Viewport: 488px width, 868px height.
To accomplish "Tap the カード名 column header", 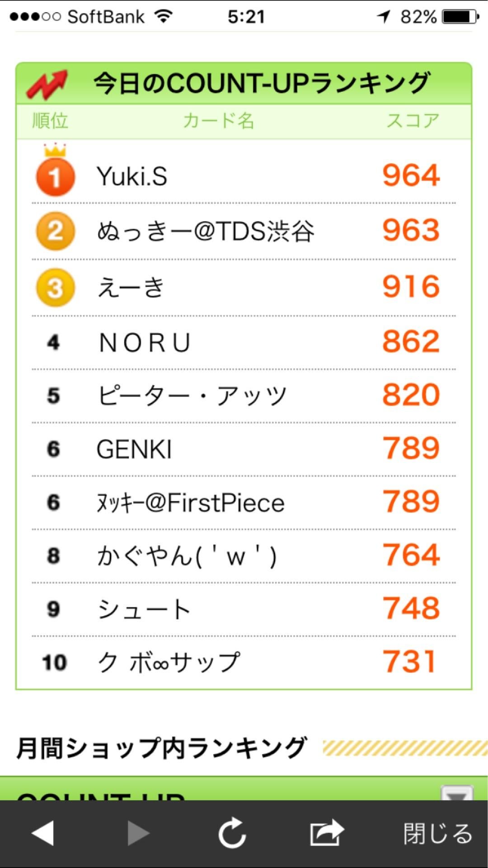I will pyautogui.click(x=219, y=121).
